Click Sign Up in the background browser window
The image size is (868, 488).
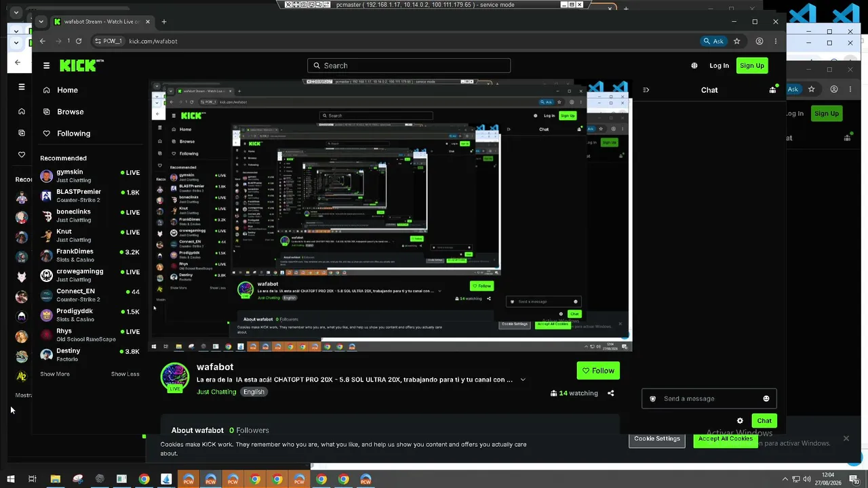[827, 113]
